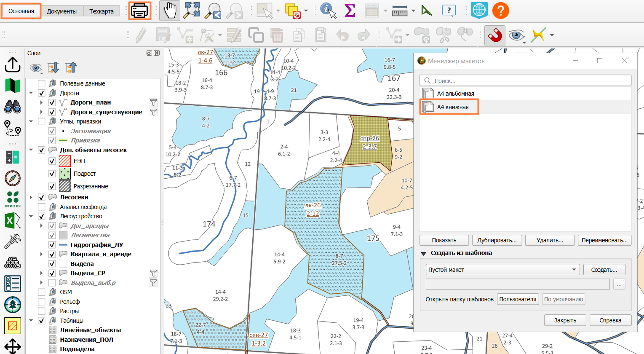Open the checklist sidebar icon

click(x=13, y=284)
